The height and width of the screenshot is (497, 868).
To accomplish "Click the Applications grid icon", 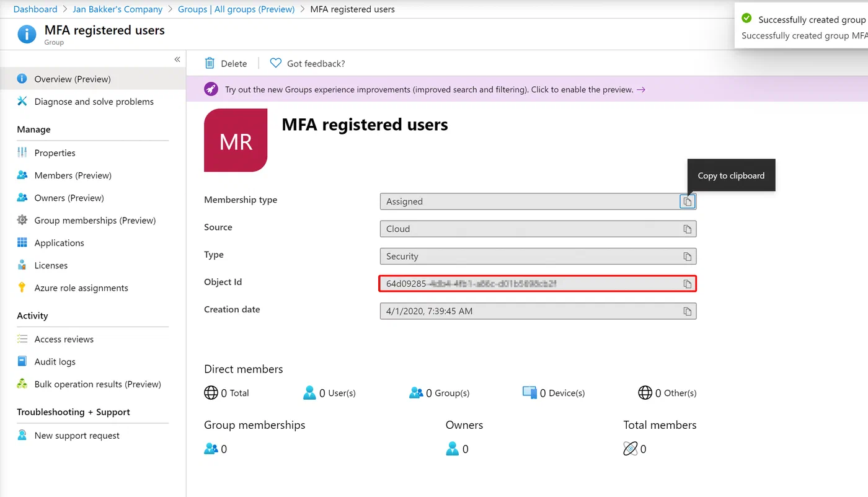I will 22,242.
